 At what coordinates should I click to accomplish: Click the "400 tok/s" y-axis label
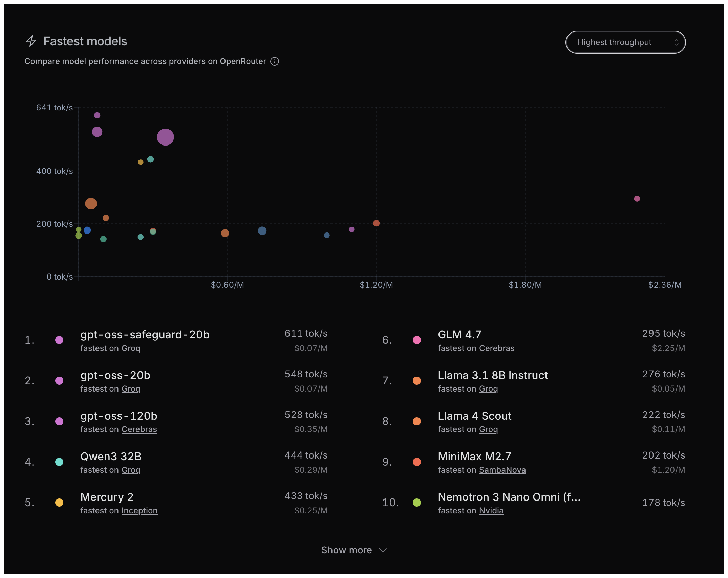point(55,171)
